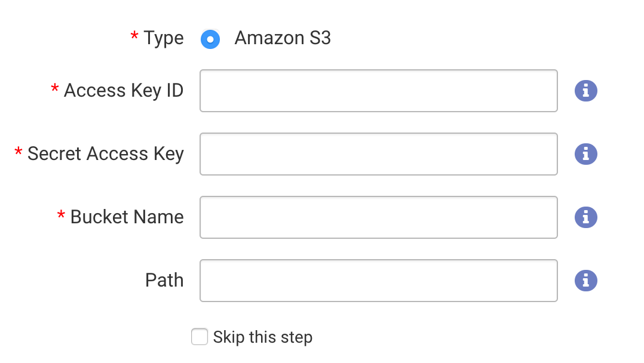Click the info icon beside Access Key ID

tap(585, 91)
